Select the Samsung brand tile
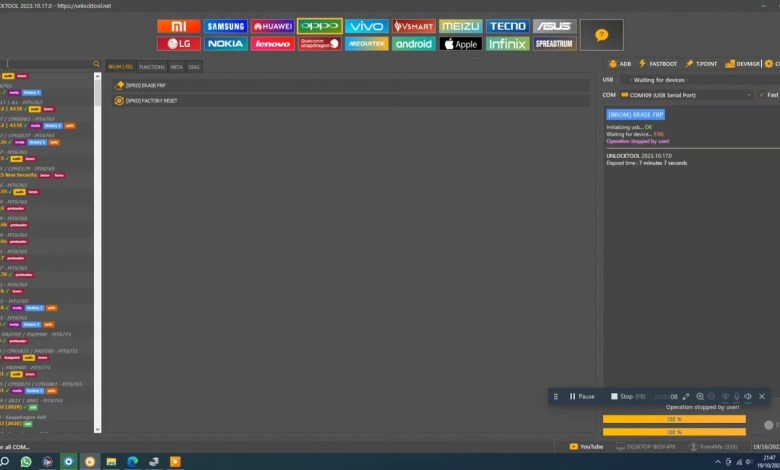Viewport: 780px width, 470px height. pos(226,26)
